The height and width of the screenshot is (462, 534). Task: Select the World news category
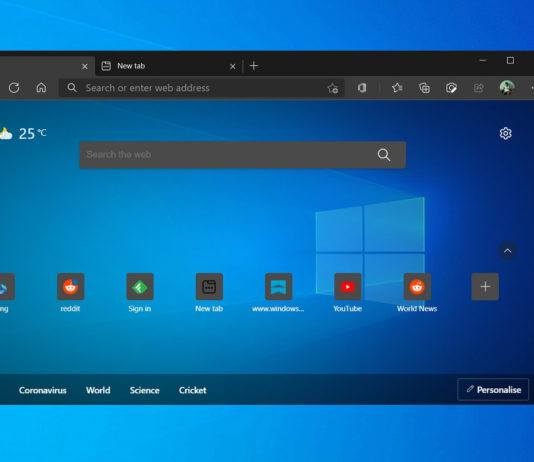tap(98, 390)
